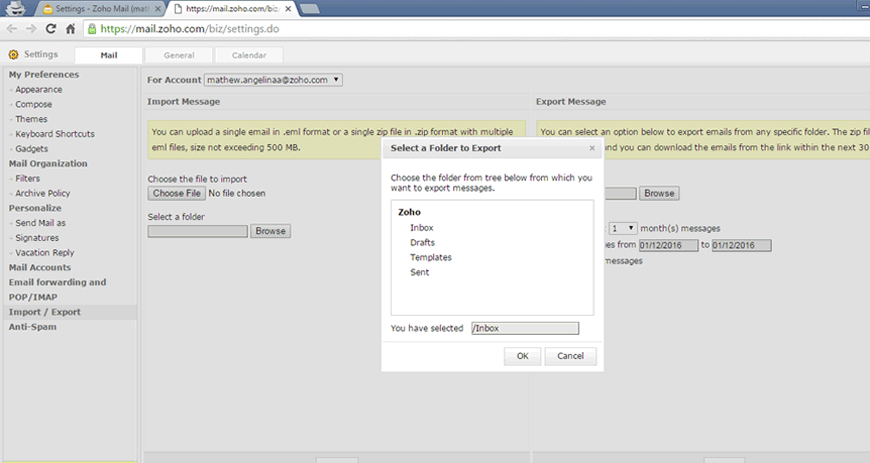Image resolution: width=870 pixels, height=463 pixels.
Task: Open the General settings tab
Action: (x=179, y=55)
